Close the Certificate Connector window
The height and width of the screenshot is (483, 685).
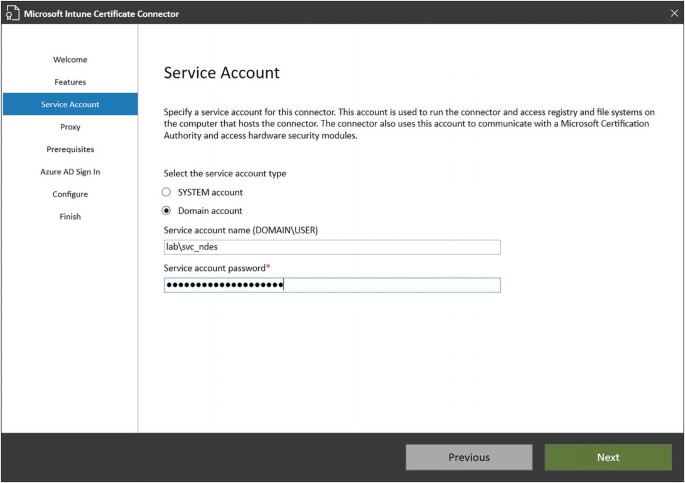click(x=673, y=12)
